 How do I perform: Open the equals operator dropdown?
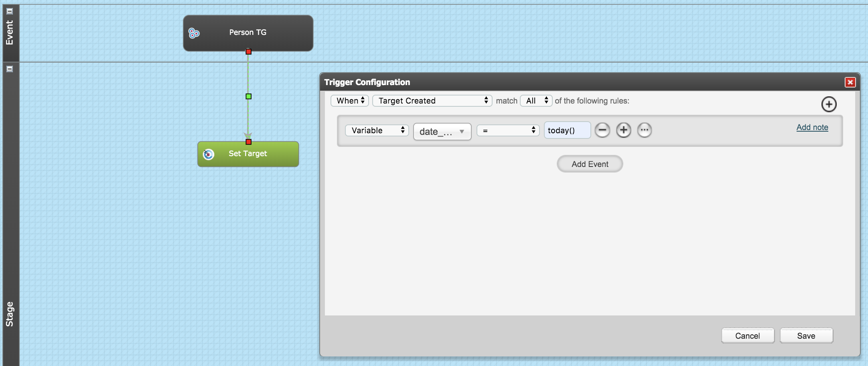508,130
